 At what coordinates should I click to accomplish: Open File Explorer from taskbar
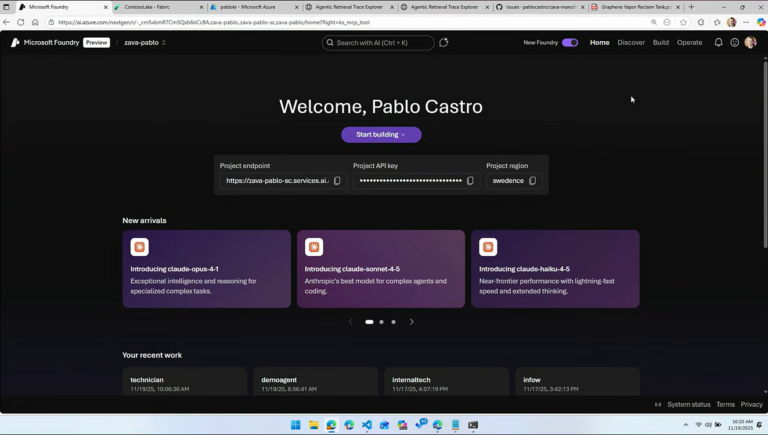pos(313,425)
